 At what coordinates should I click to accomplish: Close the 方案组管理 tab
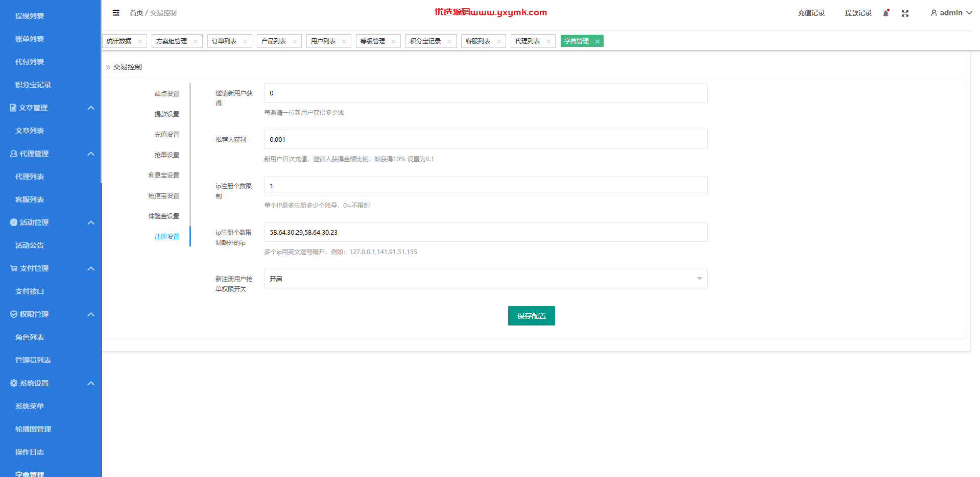pyautogui.click(x=196, y=41)
